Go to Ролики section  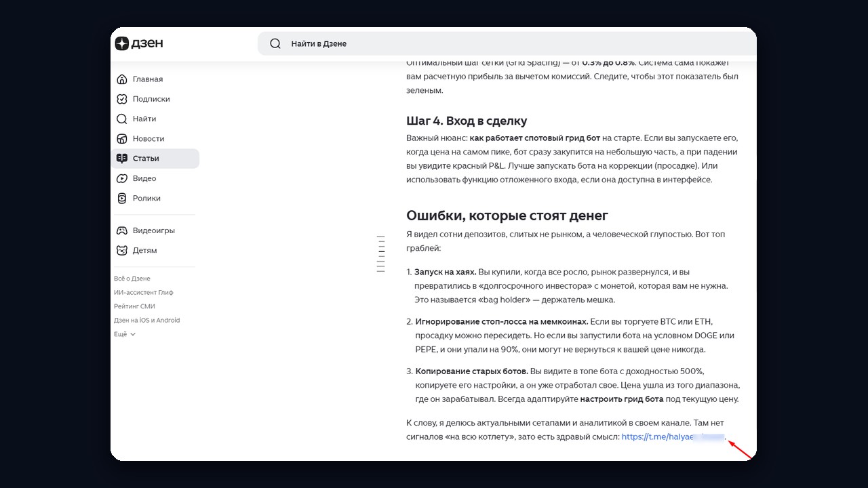[155, 198]
